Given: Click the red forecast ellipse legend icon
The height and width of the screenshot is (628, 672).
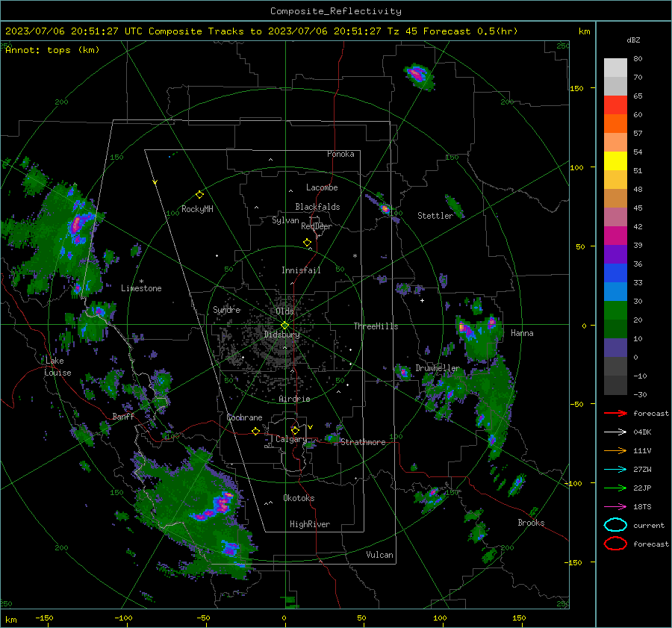Looking at the screenshot, I should pos(615,544).
